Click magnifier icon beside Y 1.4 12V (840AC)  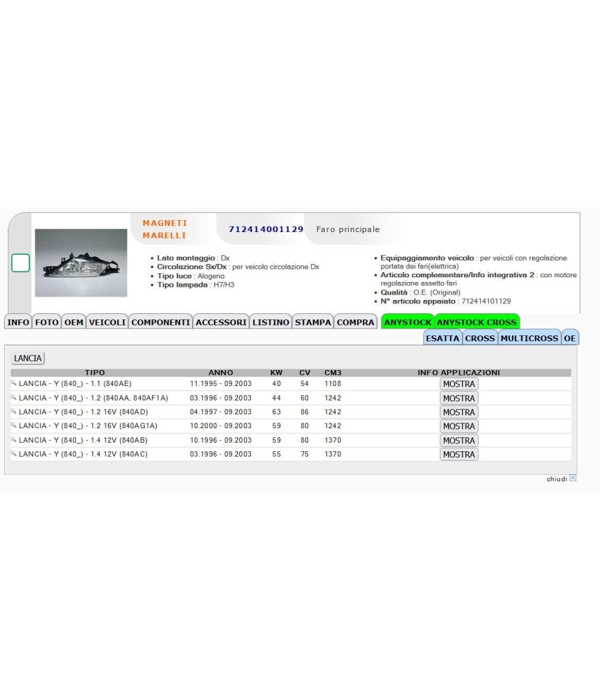(13, 453)
